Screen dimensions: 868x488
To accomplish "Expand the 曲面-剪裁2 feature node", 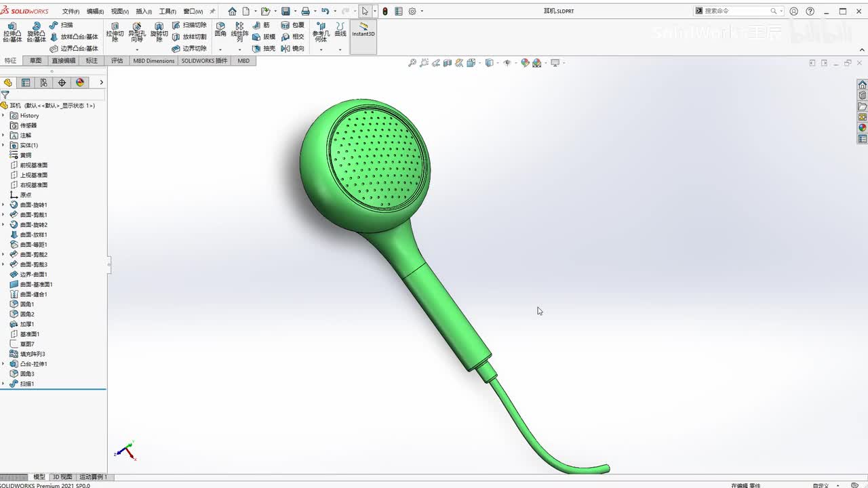I will 3,254.
